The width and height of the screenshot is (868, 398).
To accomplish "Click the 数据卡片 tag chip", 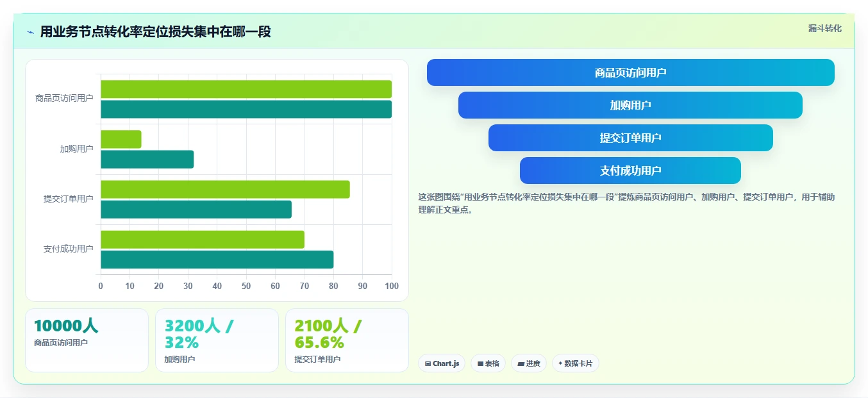I will (576, 363).
